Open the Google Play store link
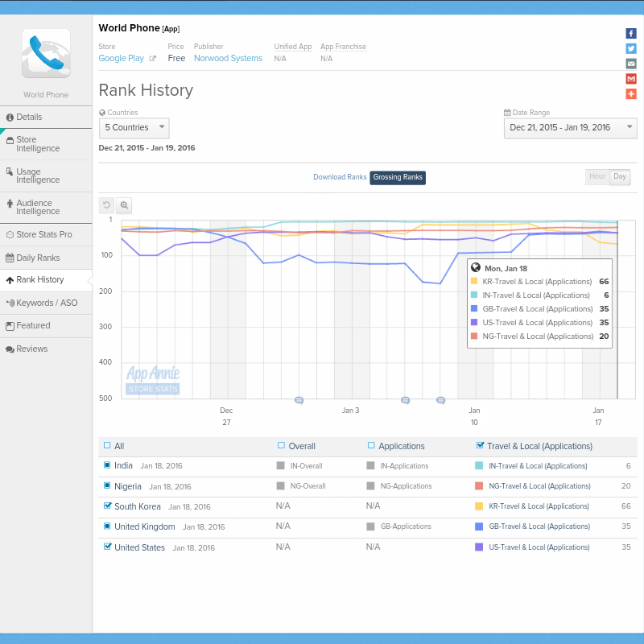Image resolution: width=644 pixels, height=644 pixels. (x=122, y=58)
